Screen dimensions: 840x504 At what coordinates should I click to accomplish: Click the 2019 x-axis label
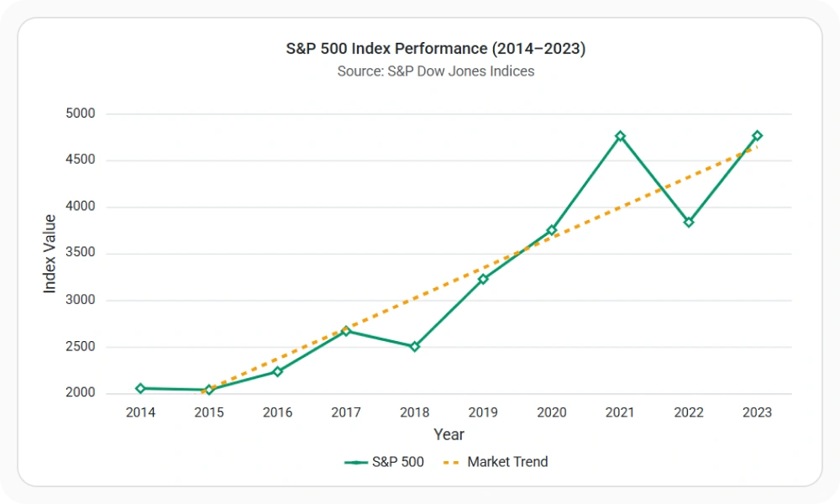click(x=483, y=412)
